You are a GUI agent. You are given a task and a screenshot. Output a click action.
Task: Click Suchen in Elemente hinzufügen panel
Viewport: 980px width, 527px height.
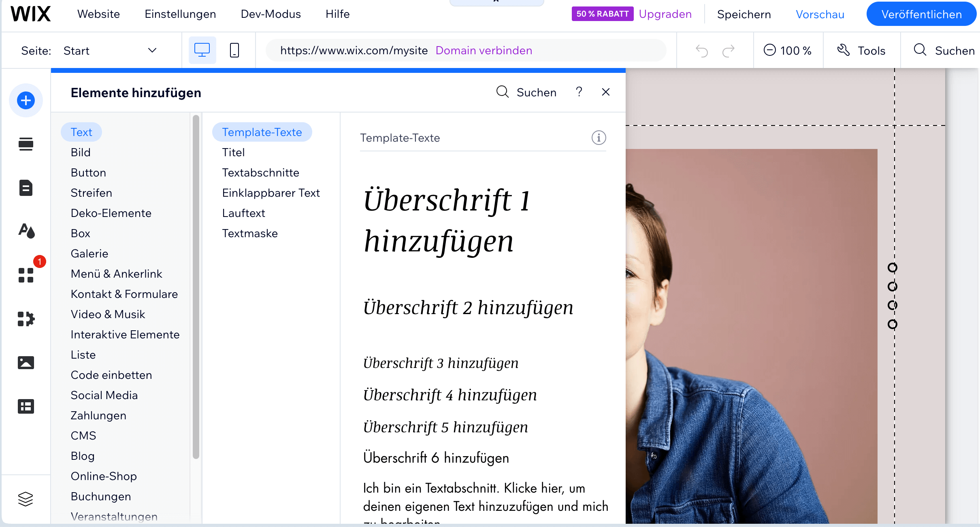526,92
